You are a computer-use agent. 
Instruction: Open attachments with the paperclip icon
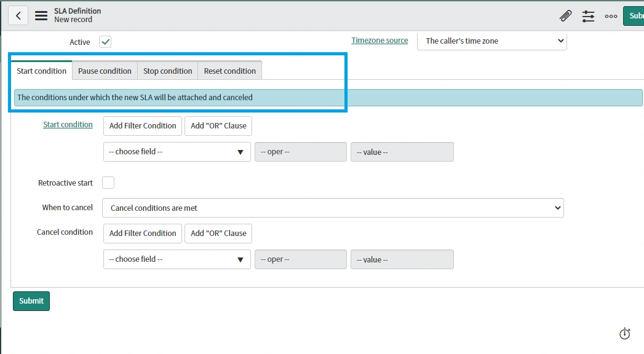(565, 16)
